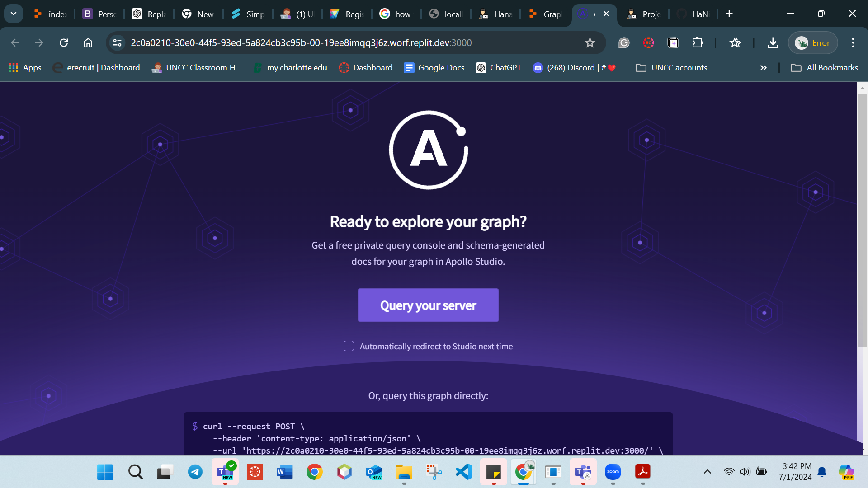
Task: Launch Zoom from the taskbar
Action: pos(613,472)
